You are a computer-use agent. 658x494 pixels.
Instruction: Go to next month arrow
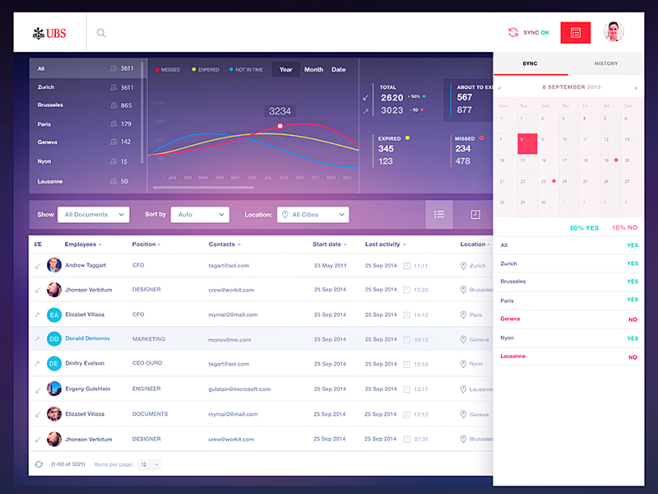(636, 88)
